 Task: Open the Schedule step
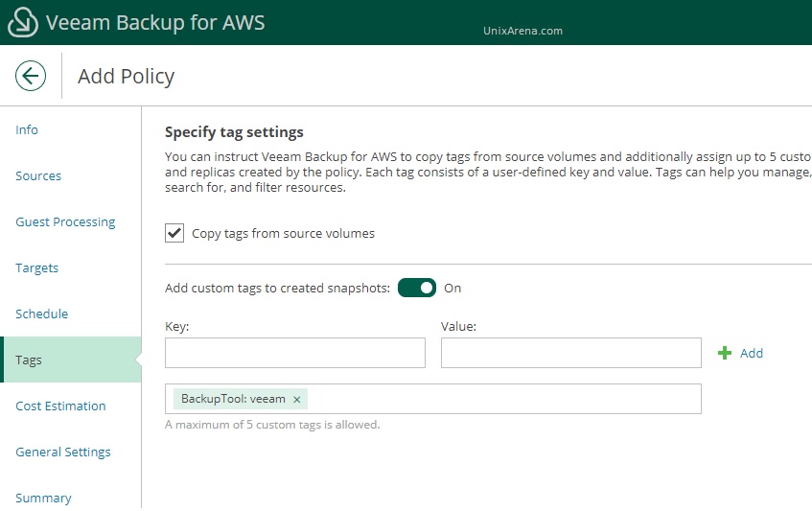tap(42, 314)
